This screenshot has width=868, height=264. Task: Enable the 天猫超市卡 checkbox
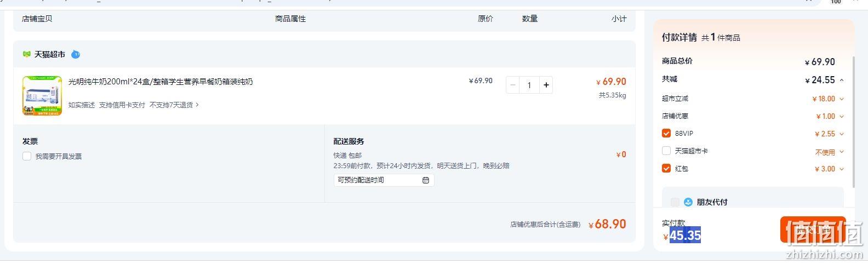pyautogui.click(x=666, y=151)
